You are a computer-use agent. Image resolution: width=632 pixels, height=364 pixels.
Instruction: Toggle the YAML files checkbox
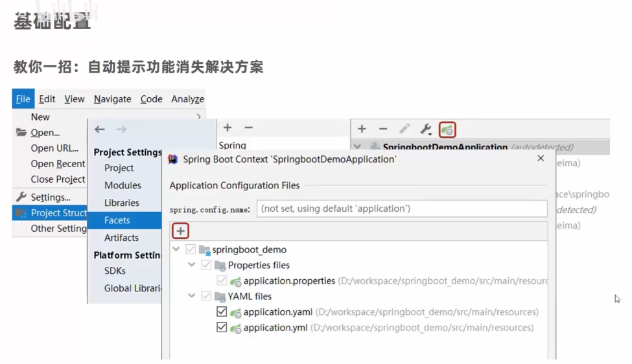click(206, 297)
